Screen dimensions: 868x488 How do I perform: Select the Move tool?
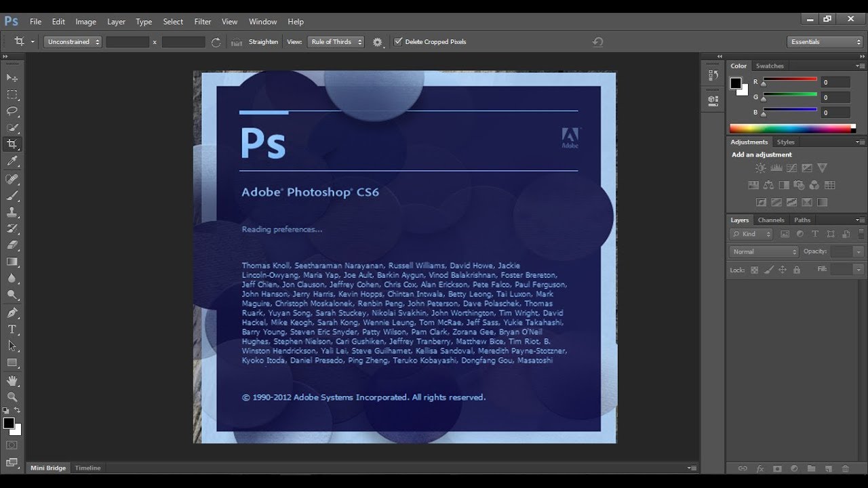point(12,78)
